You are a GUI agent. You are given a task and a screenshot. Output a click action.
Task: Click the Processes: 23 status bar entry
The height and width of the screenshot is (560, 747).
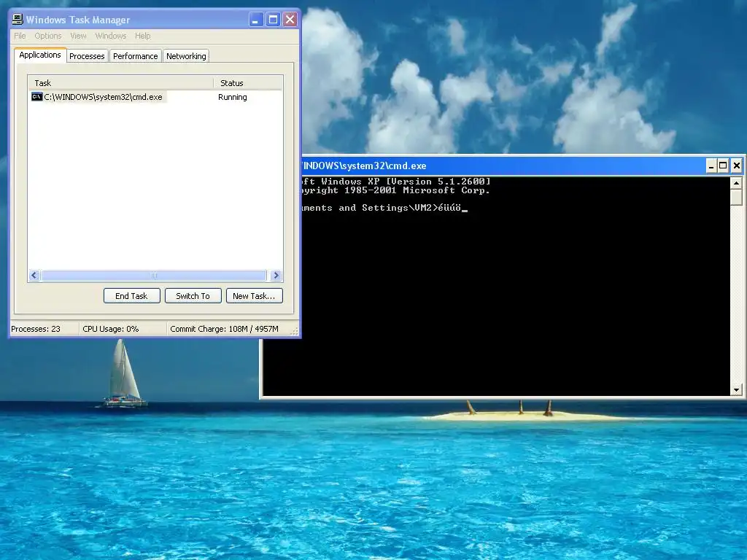tap(36, 329)
